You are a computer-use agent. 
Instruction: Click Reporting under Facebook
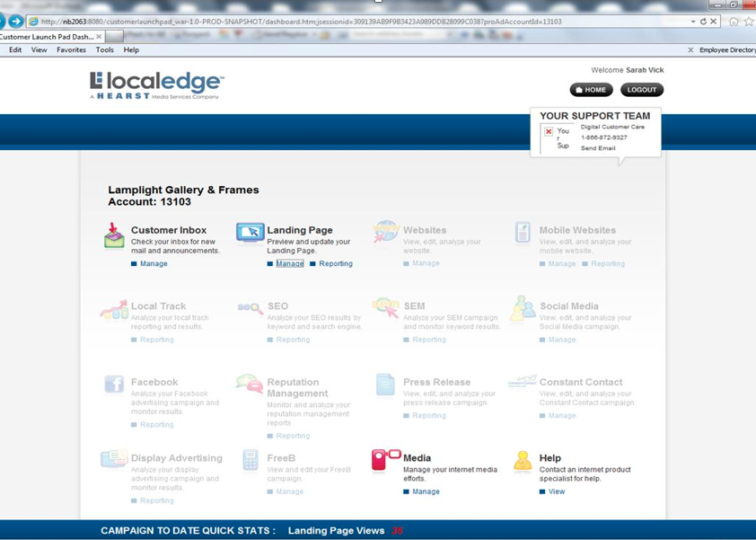157,425
